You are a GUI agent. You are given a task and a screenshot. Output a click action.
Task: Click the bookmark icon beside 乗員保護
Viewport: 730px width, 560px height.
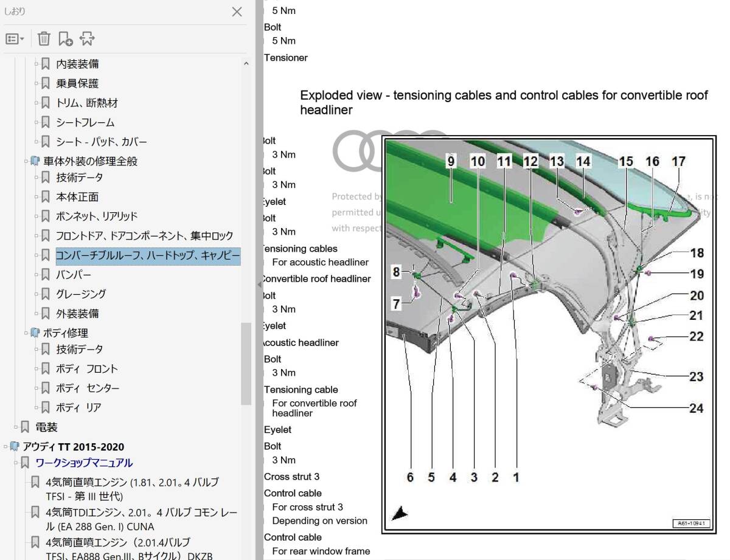point(46,83)
